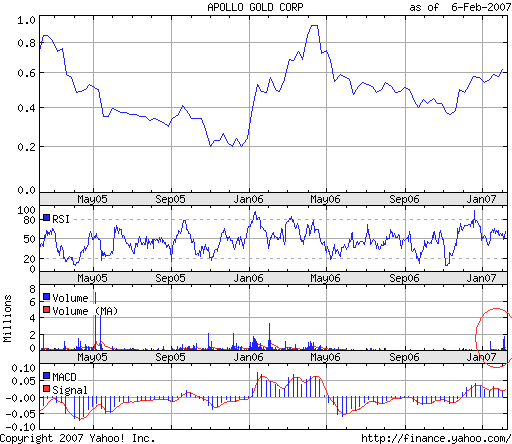Click the '1.0' price axis label

pos(26,20)
